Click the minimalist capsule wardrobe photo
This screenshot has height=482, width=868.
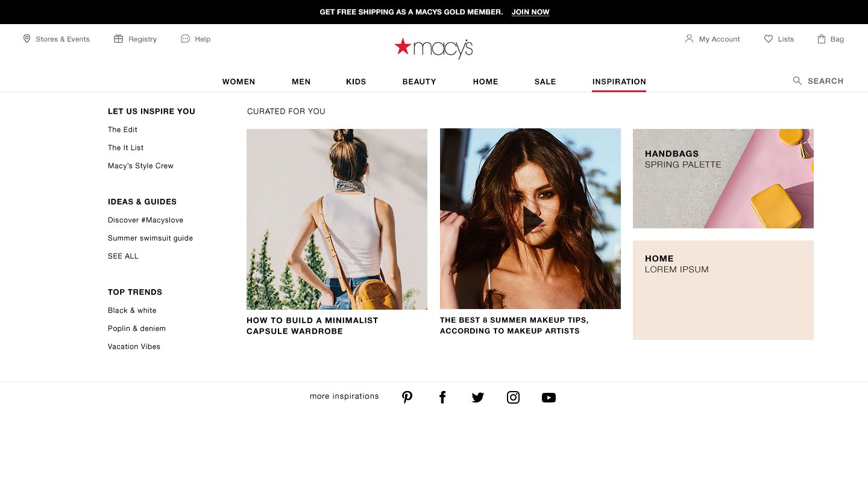pos(337,219)
